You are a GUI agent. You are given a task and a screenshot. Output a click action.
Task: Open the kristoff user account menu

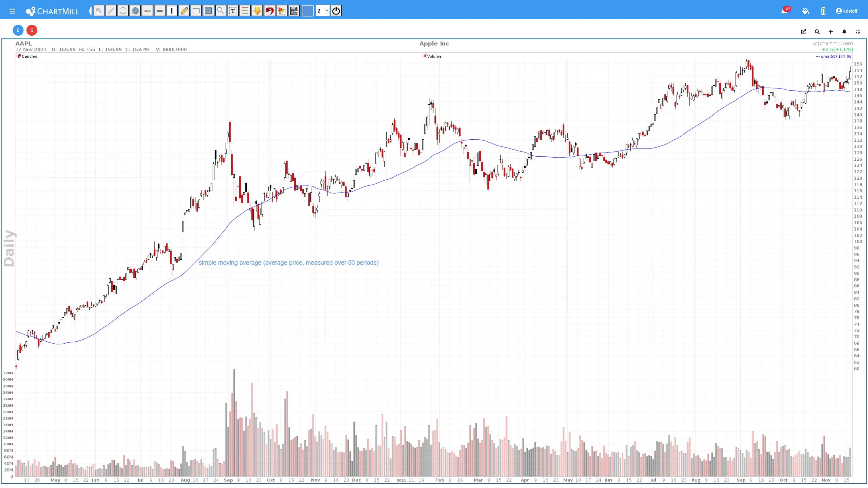847,11
